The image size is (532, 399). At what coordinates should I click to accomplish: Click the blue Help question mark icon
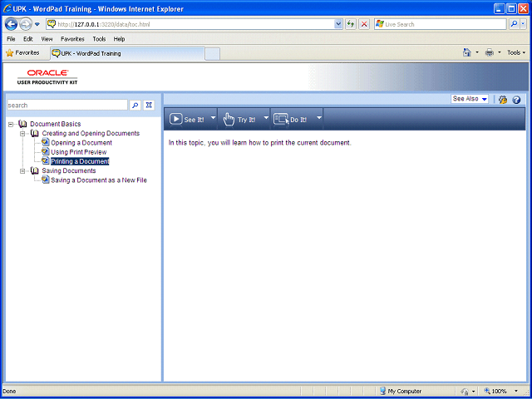point(516,100)
